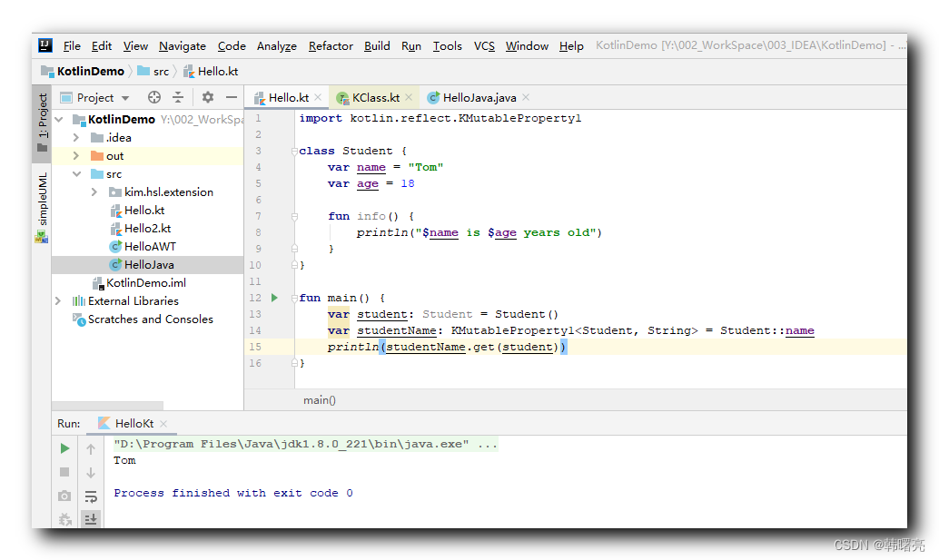Select the Hello.kt editor tab
939x560 pixels.
[288, 97]
